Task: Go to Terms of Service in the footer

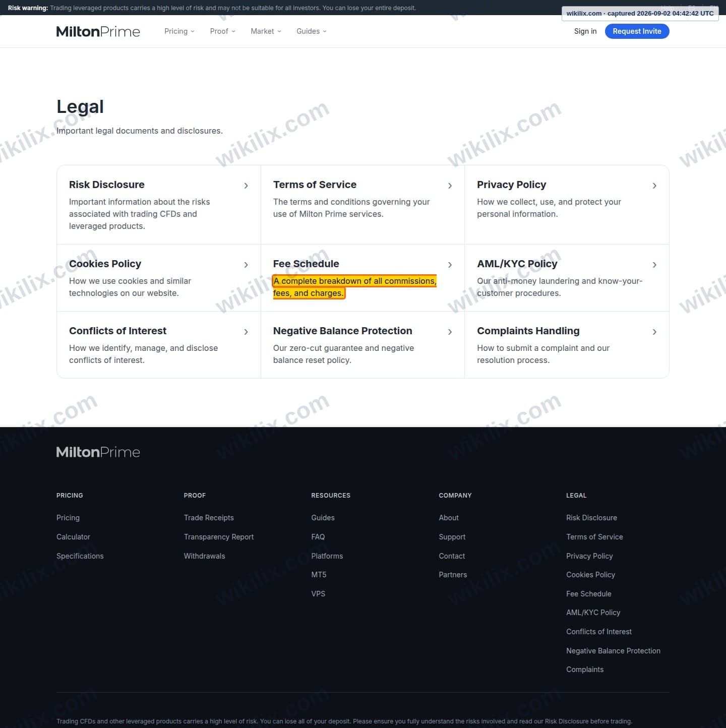Action: point(594,537)
